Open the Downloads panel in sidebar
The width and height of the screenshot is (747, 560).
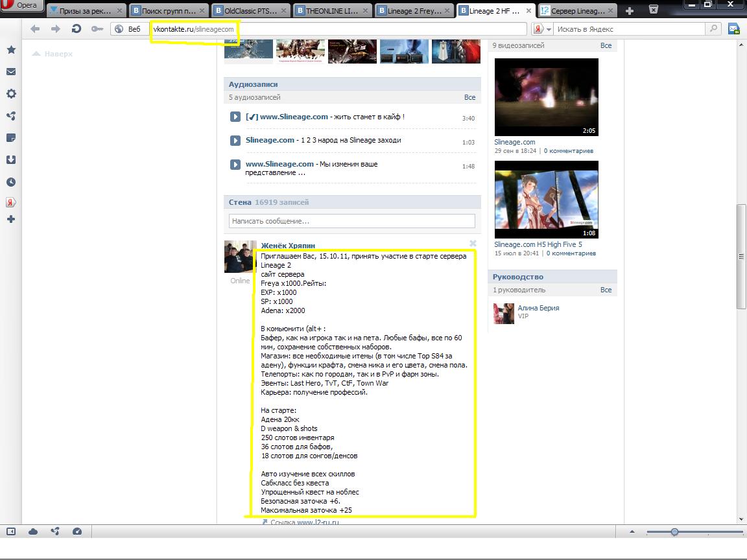click(11, 160)
